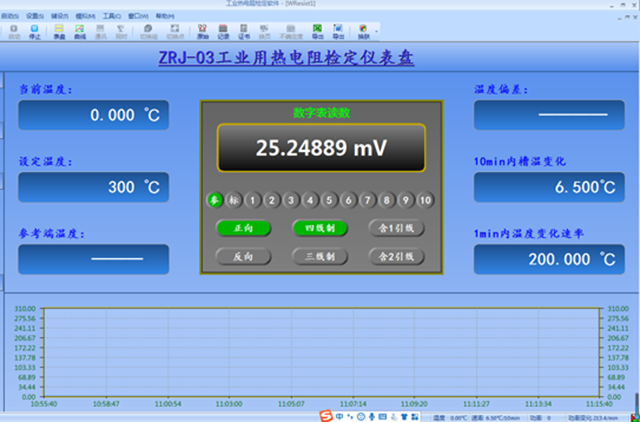The image size is (640, 422).
Task: Open the 表盘 dashboard view icon
Action: pos(59,31)
